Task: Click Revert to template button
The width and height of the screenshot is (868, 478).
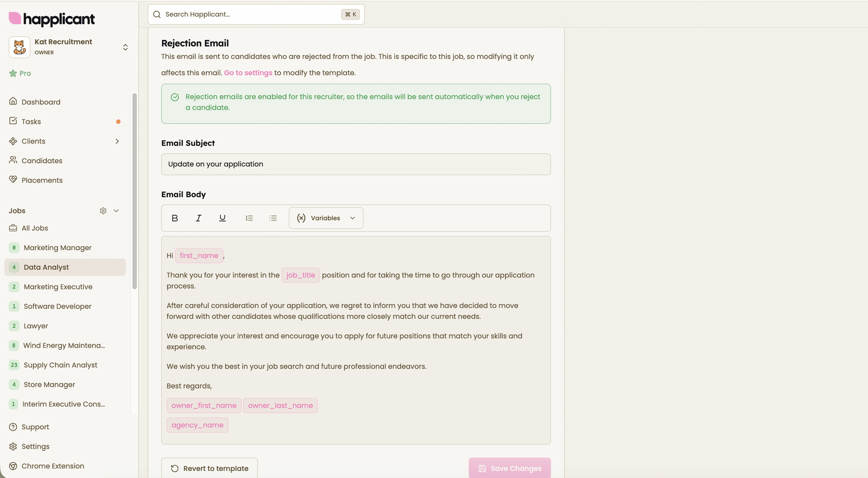Action: [x=209, y=468]
